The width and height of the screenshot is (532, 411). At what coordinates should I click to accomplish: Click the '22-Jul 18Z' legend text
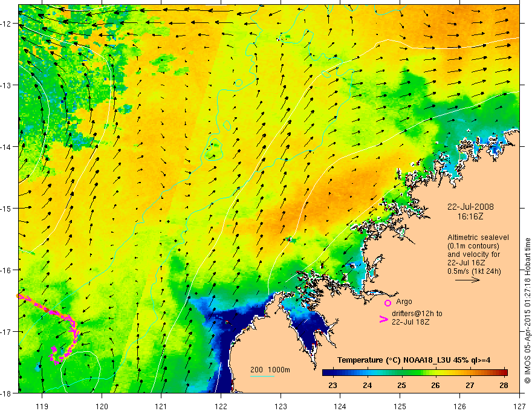(x=410, y=322)
